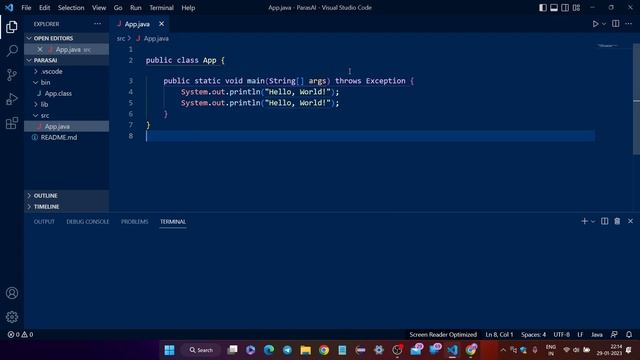640x360 pixels.
Task: Open the Run menu
Action: tap(136, 8)
